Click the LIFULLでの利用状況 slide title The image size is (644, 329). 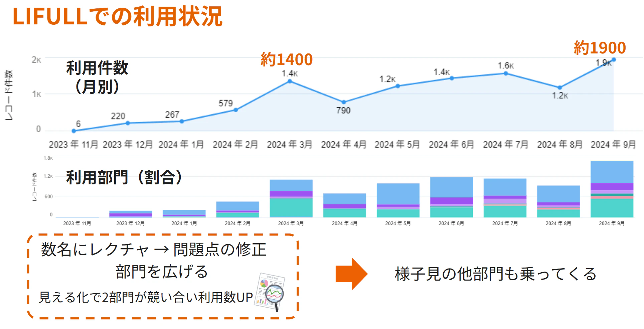point(118,16)
